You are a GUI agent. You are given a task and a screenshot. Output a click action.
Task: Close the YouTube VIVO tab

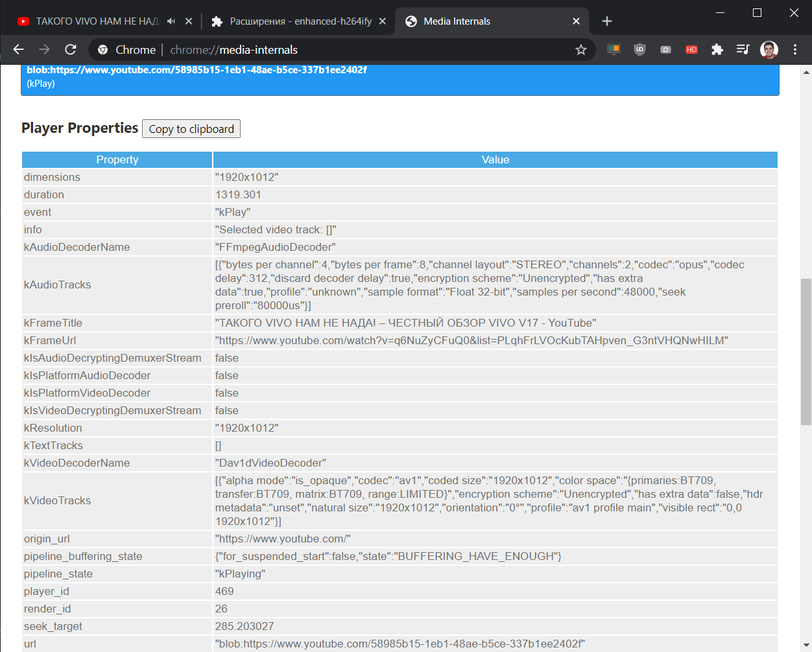[189, 21]
